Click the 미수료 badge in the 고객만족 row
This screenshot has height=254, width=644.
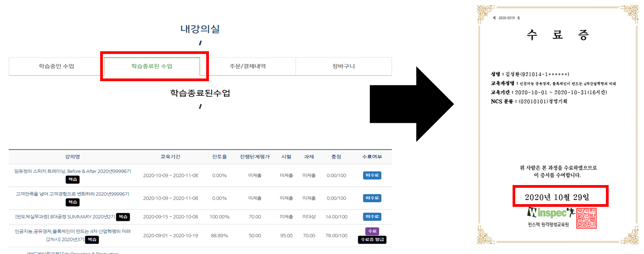pyautogui.click(x=372, y=198)
